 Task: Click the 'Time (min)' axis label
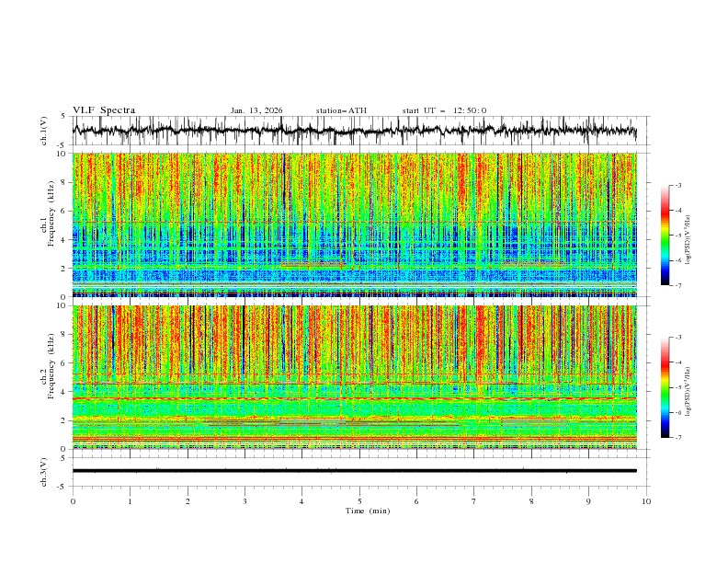point(368,511)
